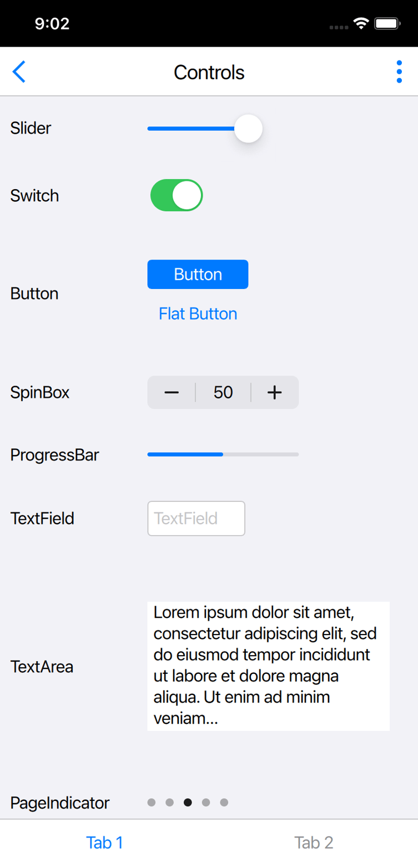The image size is (418, 868).
Task: Grab the Slider handle
Action: coord(248,128)
